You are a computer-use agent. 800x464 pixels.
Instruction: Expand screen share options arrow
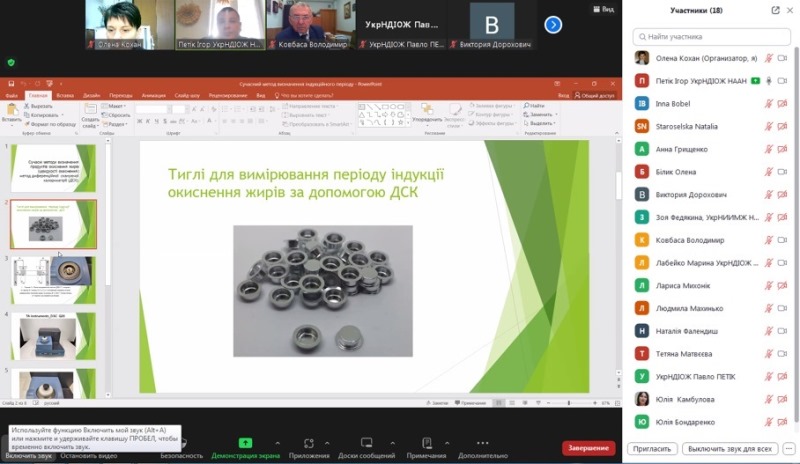277,443
